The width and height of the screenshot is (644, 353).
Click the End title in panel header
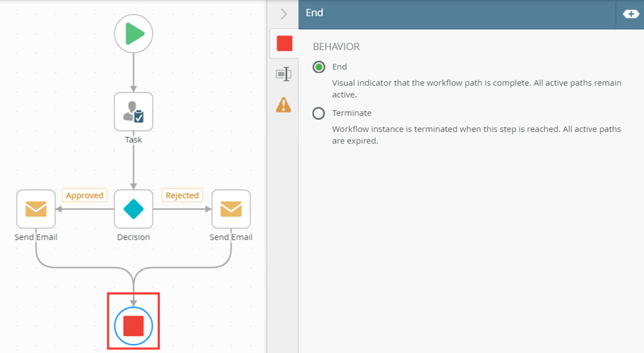(314, 13)
